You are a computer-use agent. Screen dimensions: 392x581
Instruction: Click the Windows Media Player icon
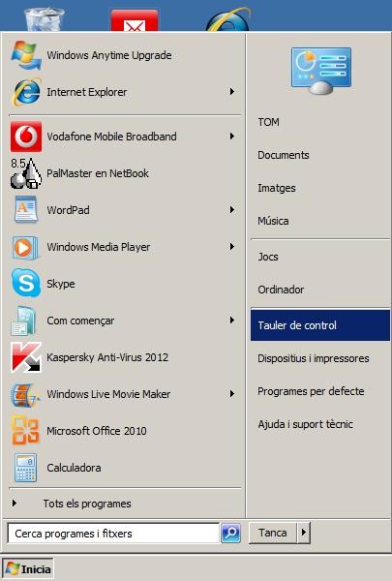click(x=26, y=247)
